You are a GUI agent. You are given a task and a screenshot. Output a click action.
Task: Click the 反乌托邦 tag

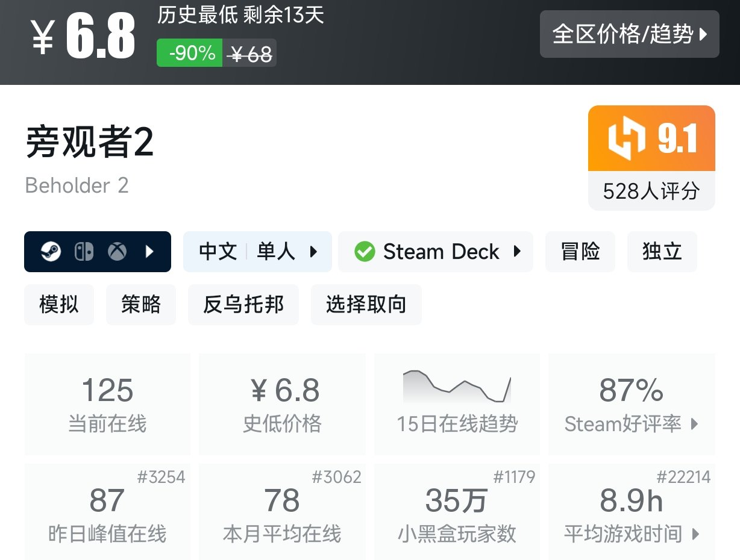pos(243,304)
